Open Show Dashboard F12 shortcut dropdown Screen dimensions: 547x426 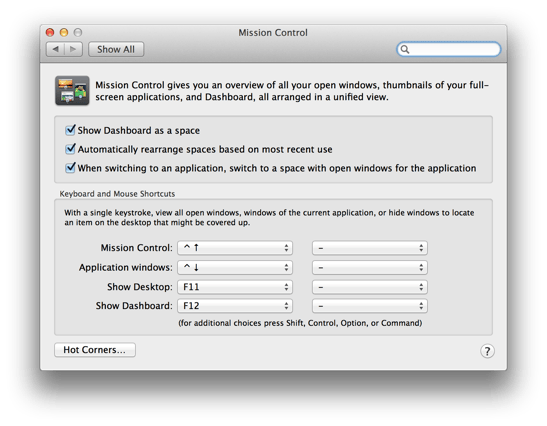point(235,306)
